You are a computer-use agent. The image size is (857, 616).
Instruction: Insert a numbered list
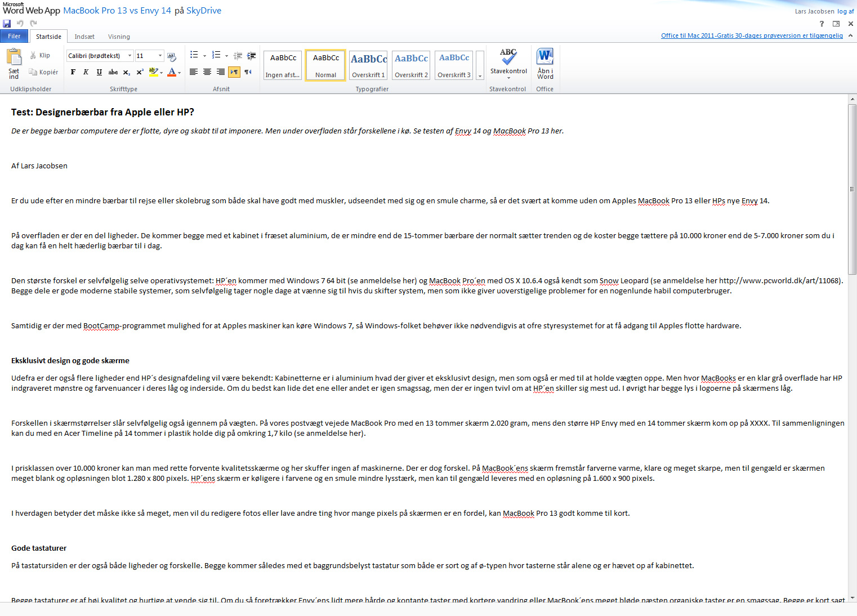tap(216, 55)
